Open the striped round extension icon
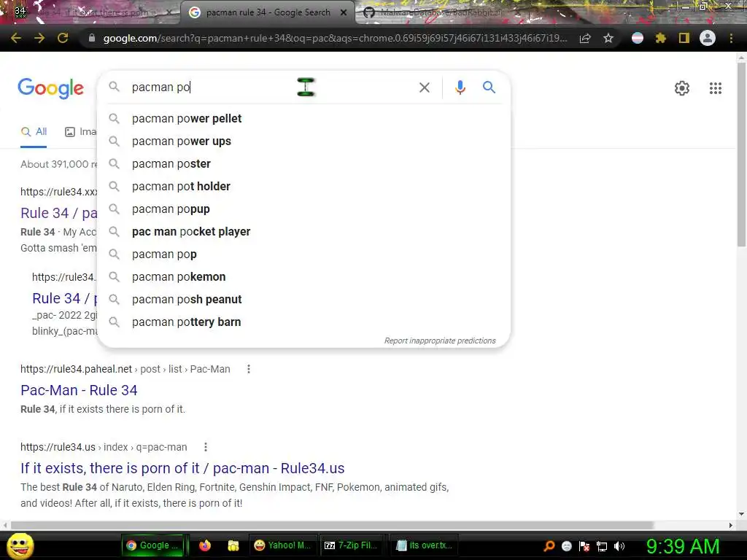 click(638, 38)
